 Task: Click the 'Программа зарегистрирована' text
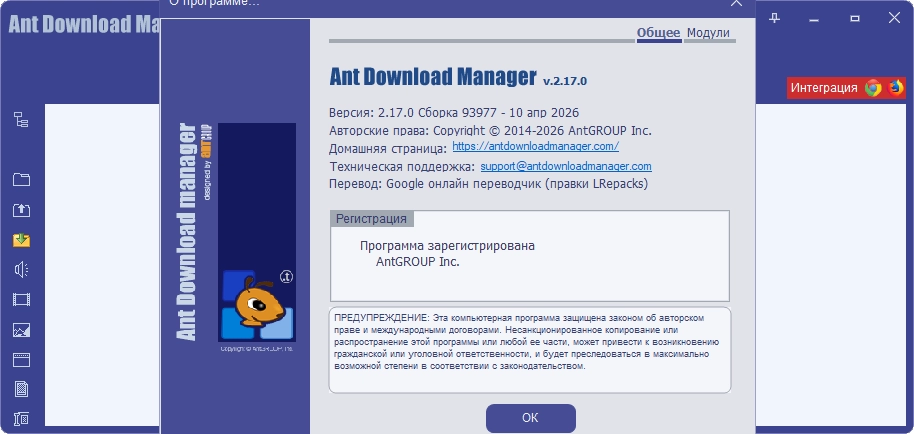coord(447,246)
